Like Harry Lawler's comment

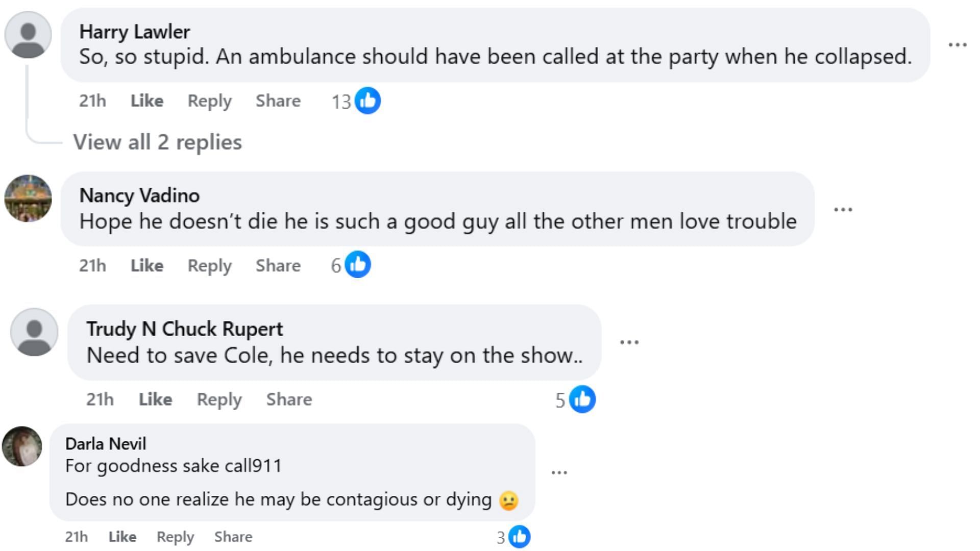(147, 101)
